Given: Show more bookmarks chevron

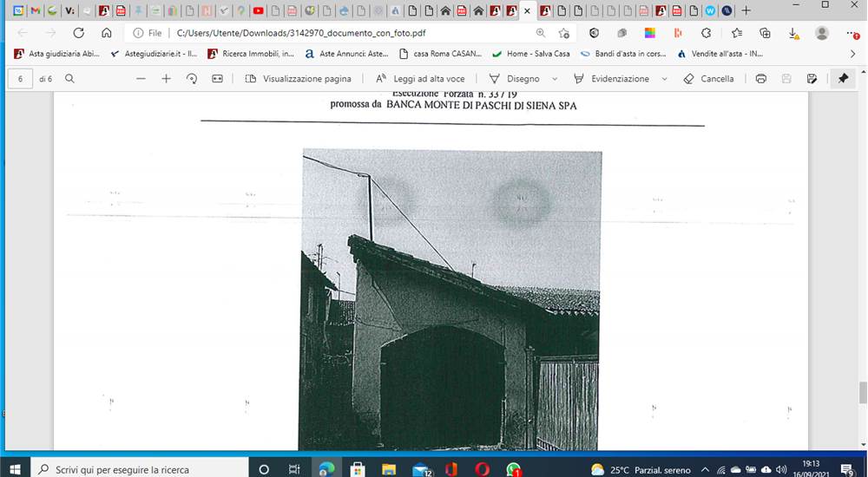Looking at the screenshot, I should pos(853,54).
